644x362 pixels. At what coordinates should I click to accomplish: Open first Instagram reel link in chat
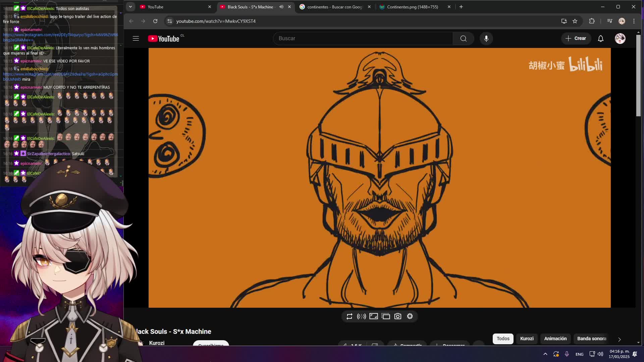click(60, 37)
